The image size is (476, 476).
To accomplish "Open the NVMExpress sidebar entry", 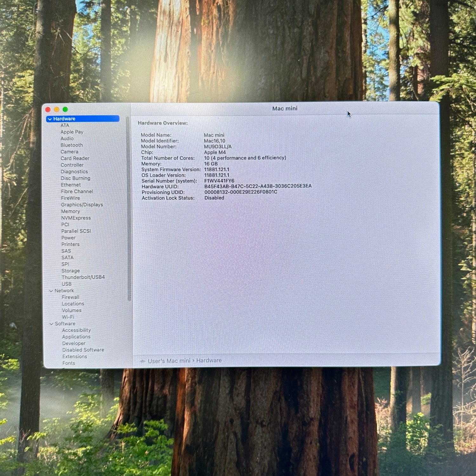I will [x=76, y=218].
